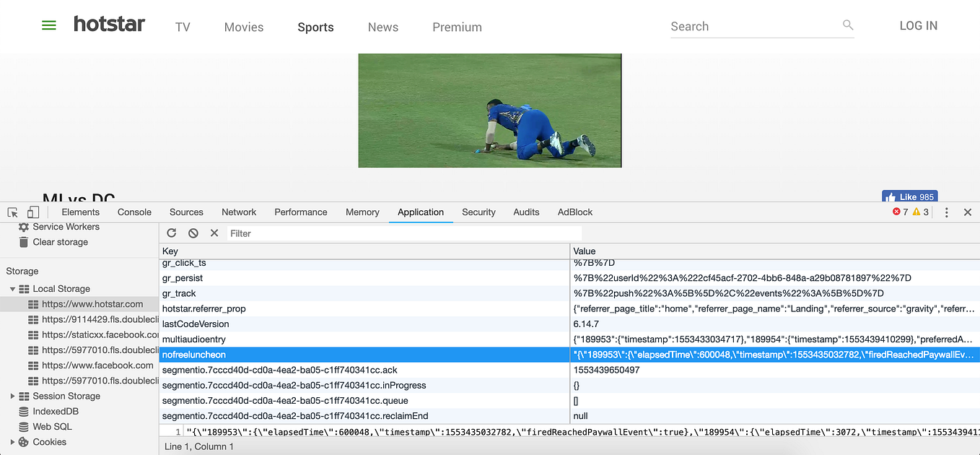Screen dimensions: 980x455
Task: Click the clear all storage icon
Action: 193,233
